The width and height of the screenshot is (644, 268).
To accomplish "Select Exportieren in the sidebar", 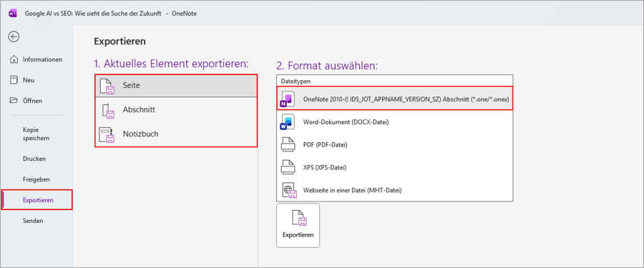I will (x=37, y=200).
